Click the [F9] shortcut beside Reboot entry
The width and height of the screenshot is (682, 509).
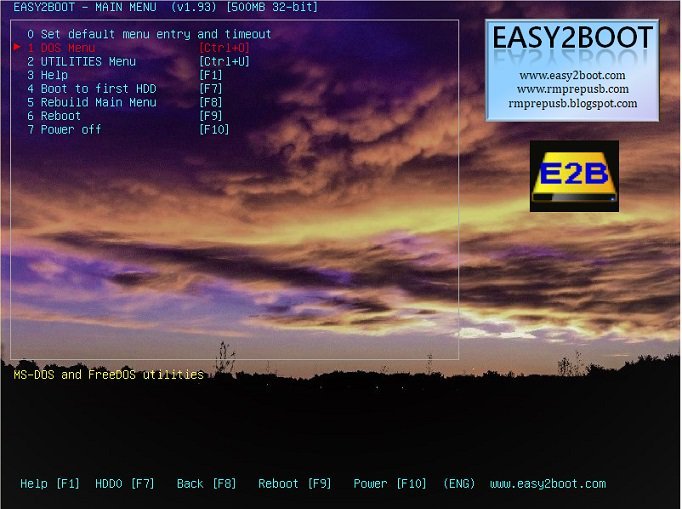click(211, 116)
